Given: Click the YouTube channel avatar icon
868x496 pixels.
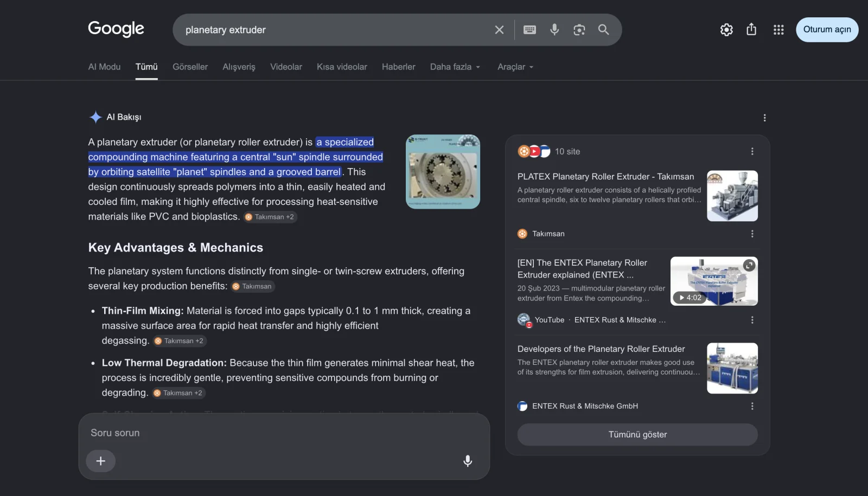Looking at the screenshot, I should pyautogui.click(x=524, y=320).
